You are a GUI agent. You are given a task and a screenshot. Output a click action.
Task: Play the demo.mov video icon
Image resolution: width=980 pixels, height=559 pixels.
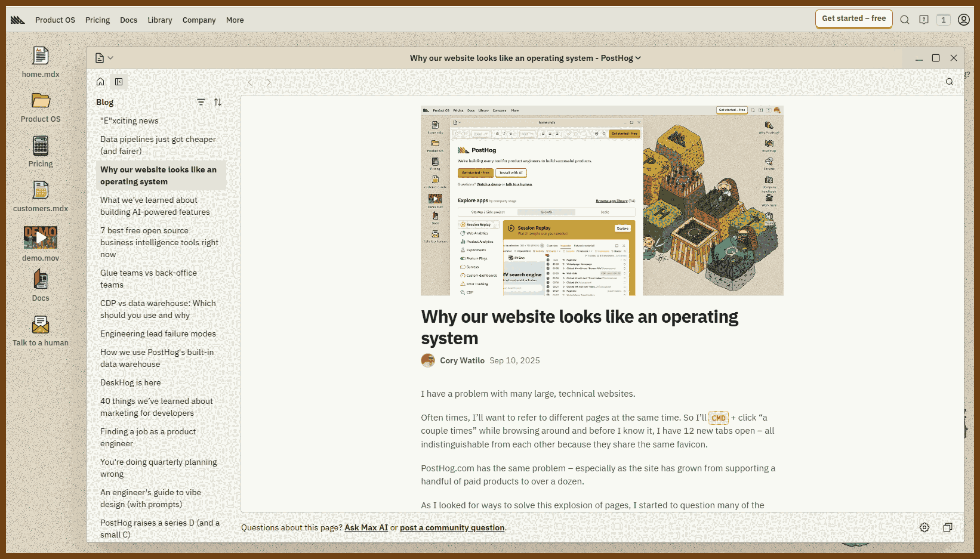coord(41,237)
